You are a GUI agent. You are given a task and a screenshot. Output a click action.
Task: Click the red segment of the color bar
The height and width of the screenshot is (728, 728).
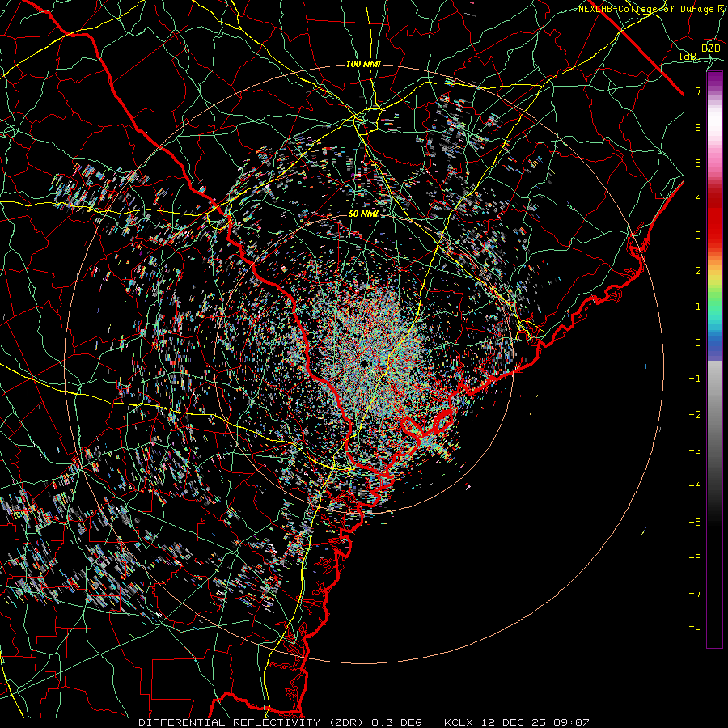(x=714, y=218)
